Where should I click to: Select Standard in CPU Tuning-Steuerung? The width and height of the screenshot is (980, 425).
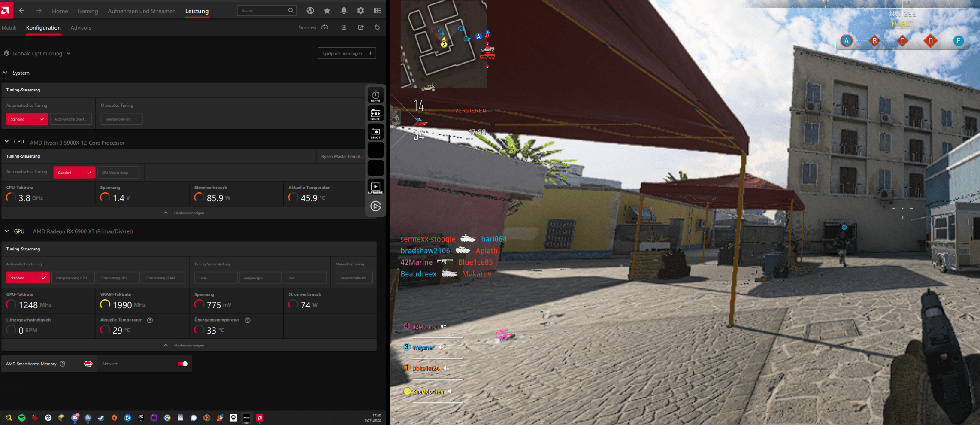pos(74,173)
